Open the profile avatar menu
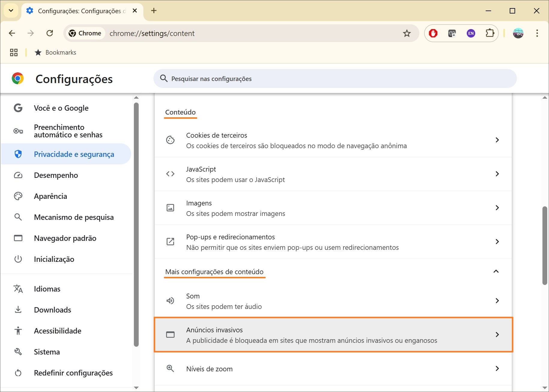Screen dimensions: 549x392 [x=518, y=33]
